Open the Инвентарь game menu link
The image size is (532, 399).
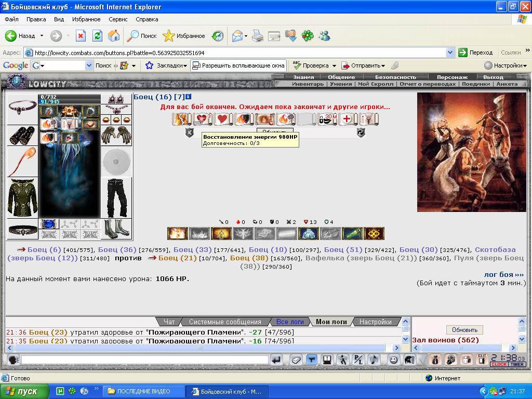308,84
